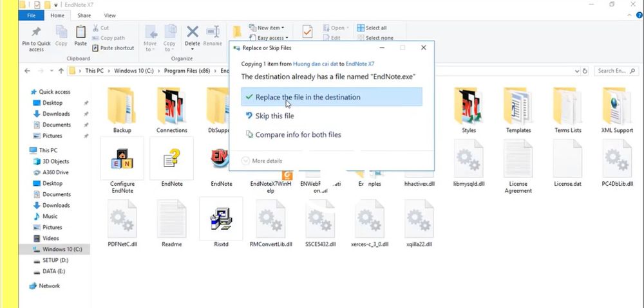The image size is (644, 308).
Task: Select the Readme text file
Action: [172, 223]
